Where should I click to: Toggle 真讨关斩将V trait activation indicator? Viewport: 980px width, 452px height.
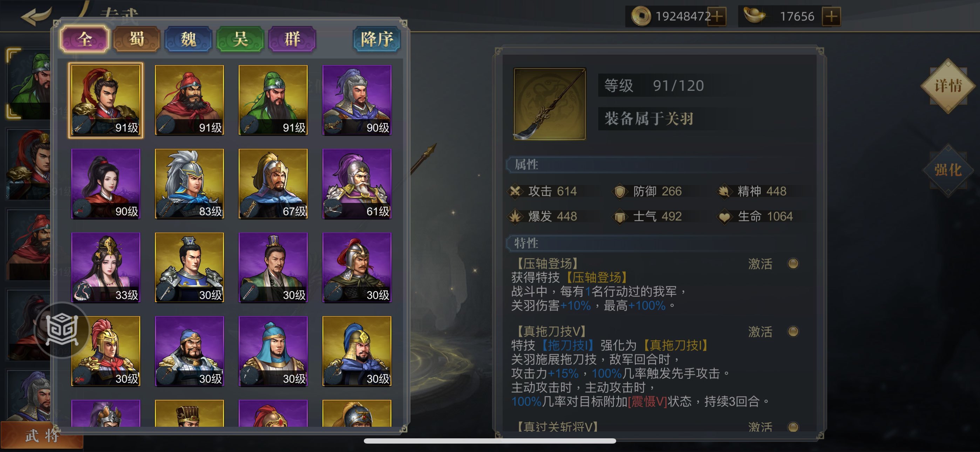pyautogui.click(x=793, y=427)
